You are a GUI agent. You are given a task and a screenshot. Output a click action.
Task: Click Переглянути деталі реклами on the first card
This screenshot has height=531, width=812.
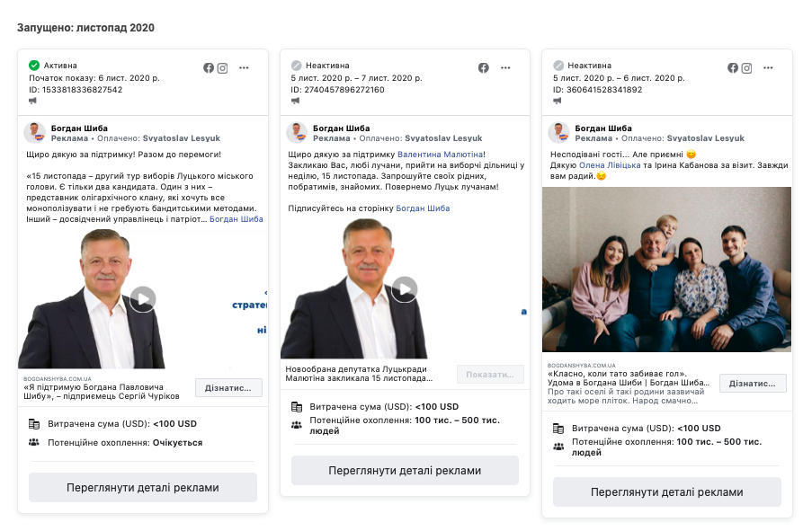[143, 488]
